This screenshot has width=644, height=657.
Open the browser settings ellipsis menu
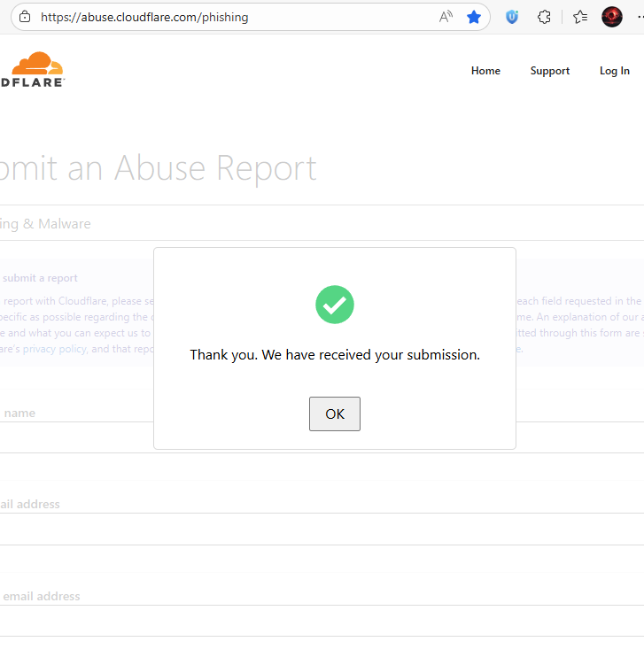click(x=640, y=17)
